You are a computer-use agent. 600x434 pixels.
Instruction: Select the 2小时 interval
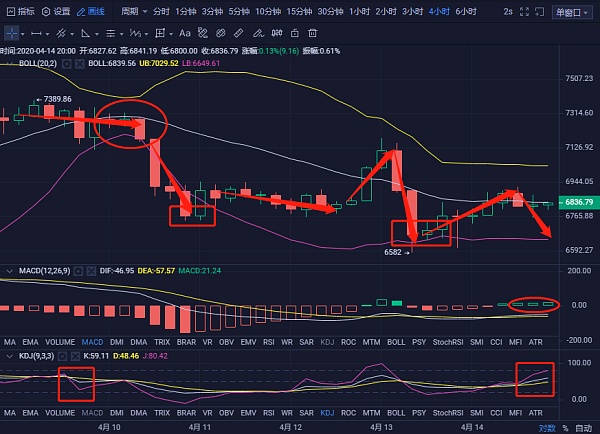tap(386, 12)
